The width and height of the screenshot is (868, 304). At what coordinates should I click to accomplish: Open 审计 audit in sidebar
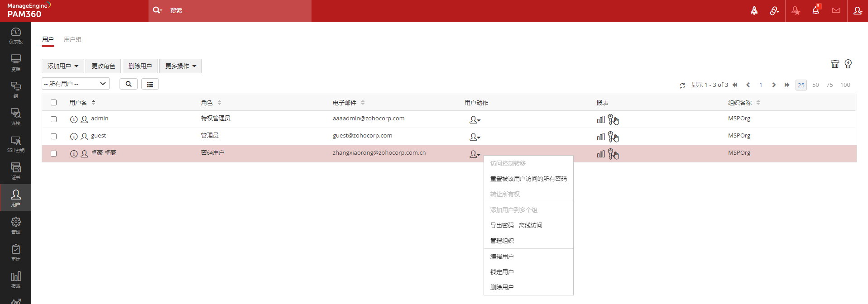point(15,252)
